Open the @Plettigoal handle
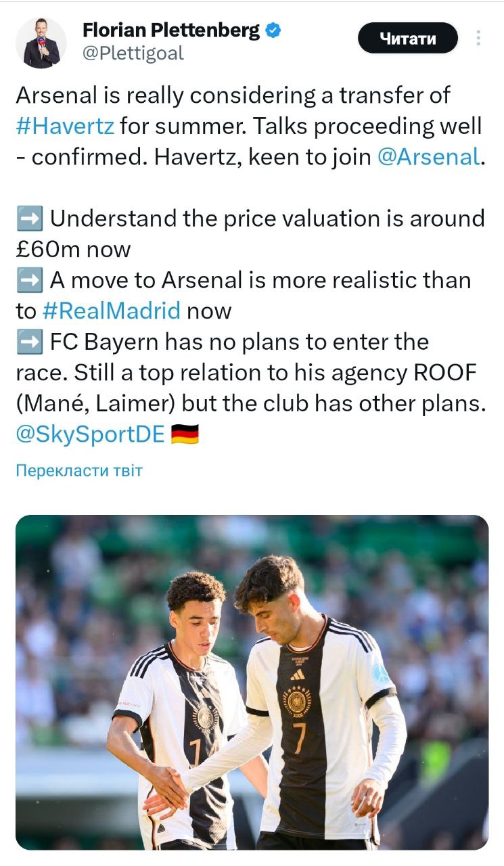The width and height of the screenshot is (504, 866). [133, 53]
